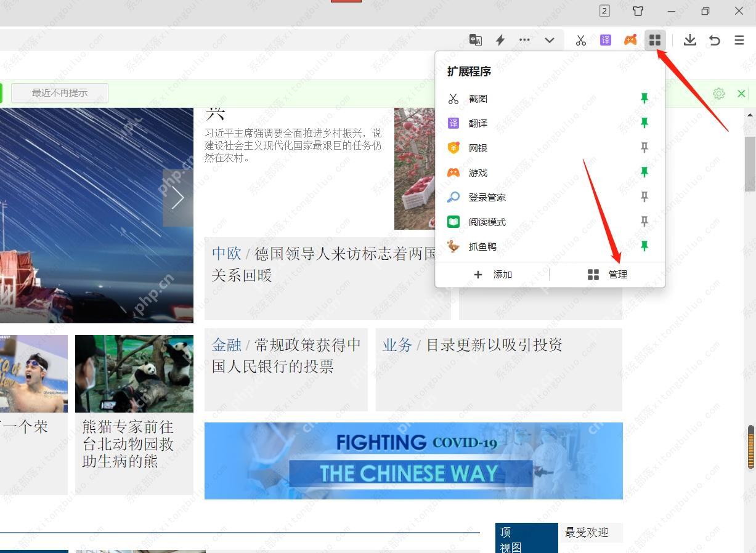756x553 pixels.
Task: Open the hamburger main menu
Action: click(739, 40)
